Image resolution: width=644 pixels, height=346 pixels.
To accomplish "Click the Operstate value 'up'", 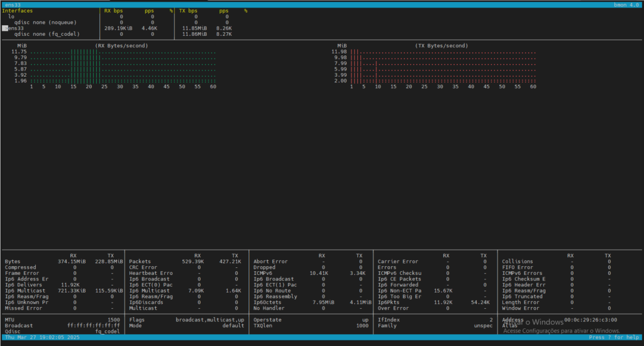I will 365,320.
